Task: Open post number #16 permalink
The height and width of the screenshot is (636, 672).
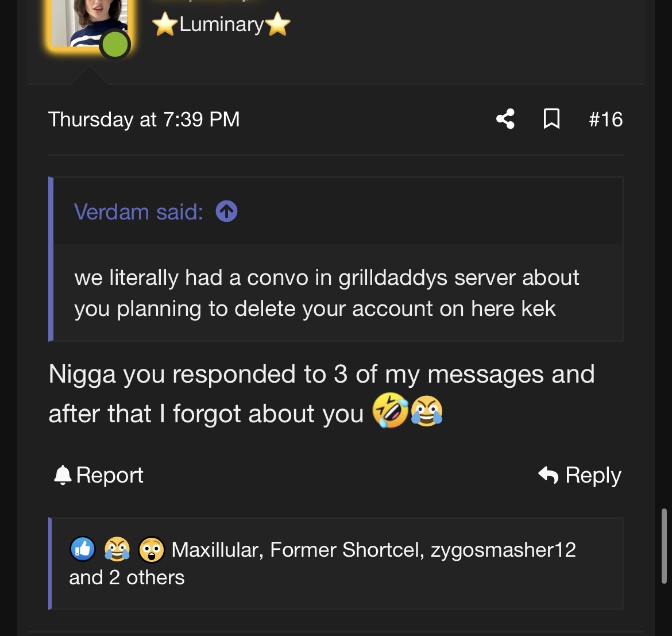Action: (x=605, y=119)
